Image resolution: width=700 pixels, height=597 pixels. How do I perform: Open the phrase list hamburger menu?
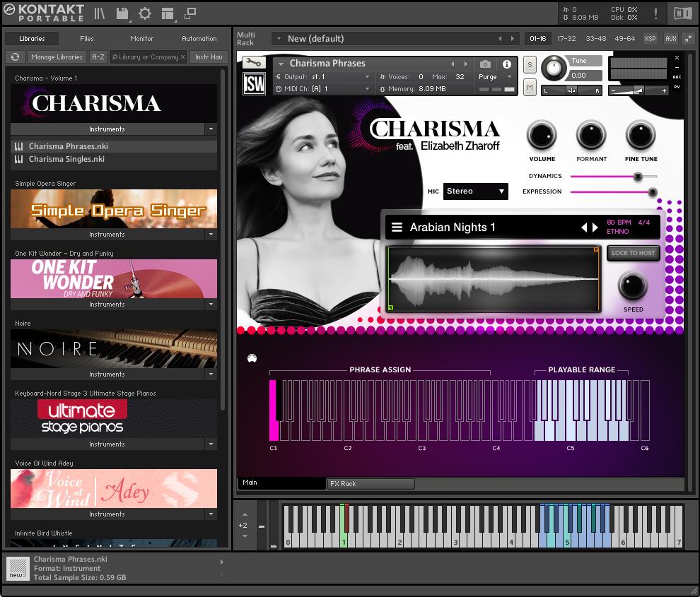[x=397, y=227]
